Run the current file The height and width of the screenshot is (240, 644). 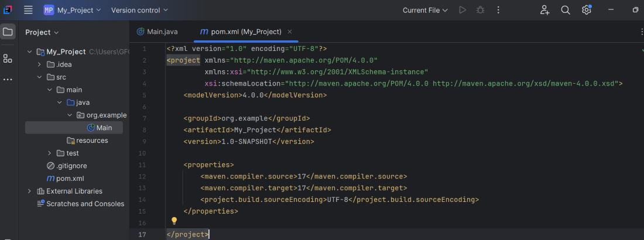point(463,10)
